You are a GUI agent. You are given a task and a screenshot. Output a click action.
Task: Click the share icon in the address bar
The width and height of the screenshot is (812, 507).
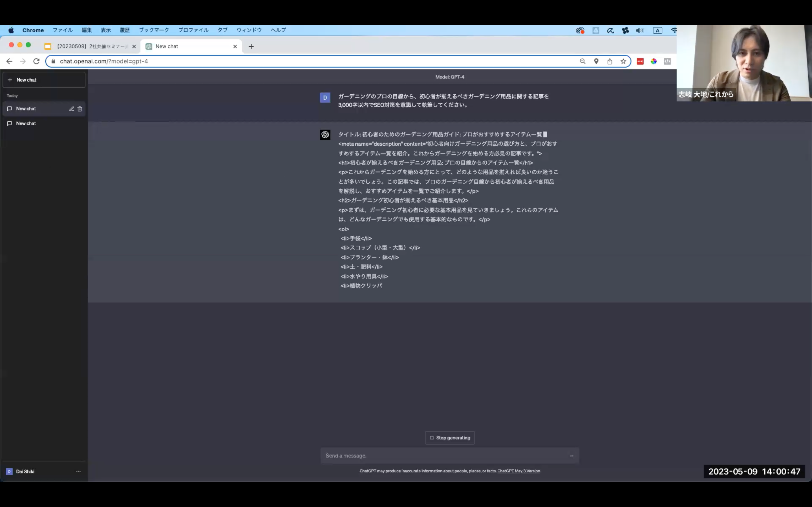point(610,61)
